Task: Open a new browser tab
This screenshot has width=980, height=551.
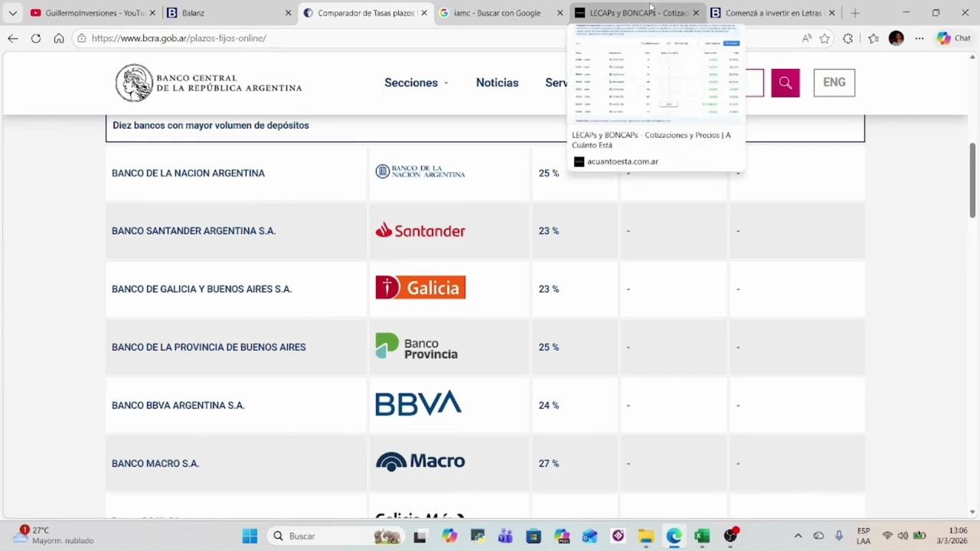Action: (855, 13)
